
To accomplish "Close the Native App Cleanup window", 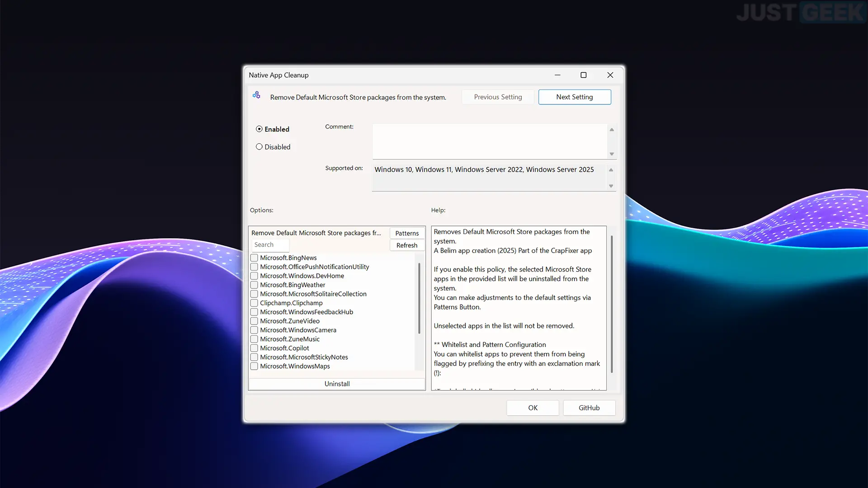I will 610,75.
